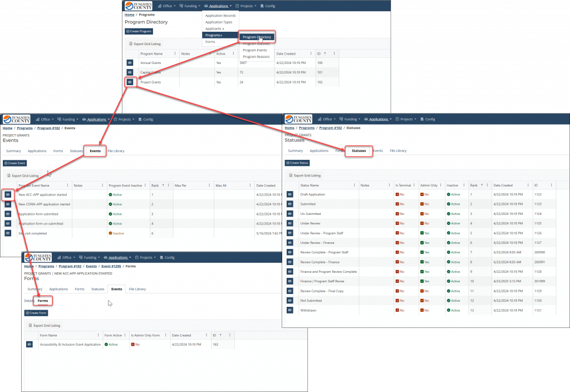Open the Annual Grants row record icon

click(130, 63)
